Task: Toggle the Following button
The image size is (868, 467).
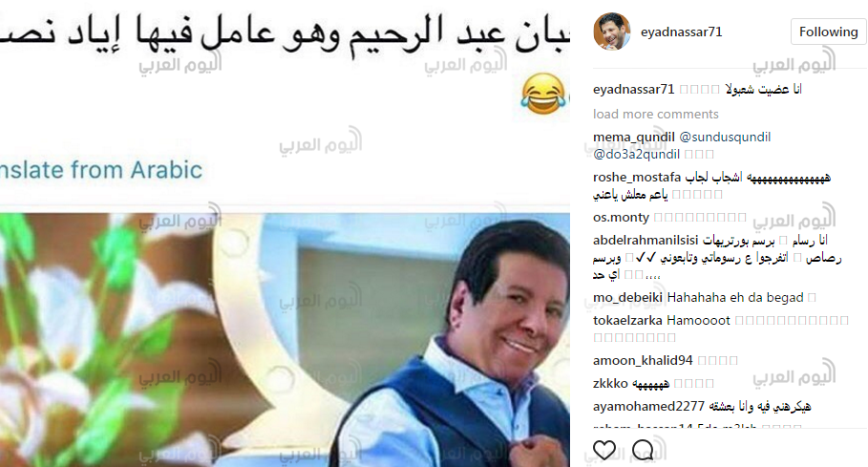Action: tap(828, 32)
